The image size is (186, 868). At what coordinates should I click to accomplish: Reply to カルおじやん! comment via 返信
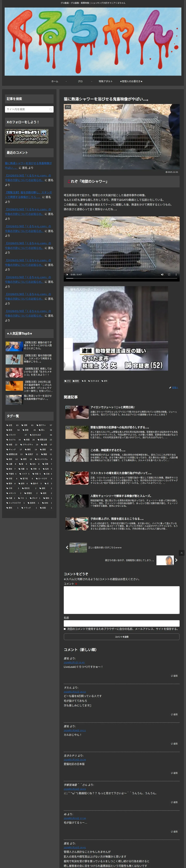click(x=174, y=744)
